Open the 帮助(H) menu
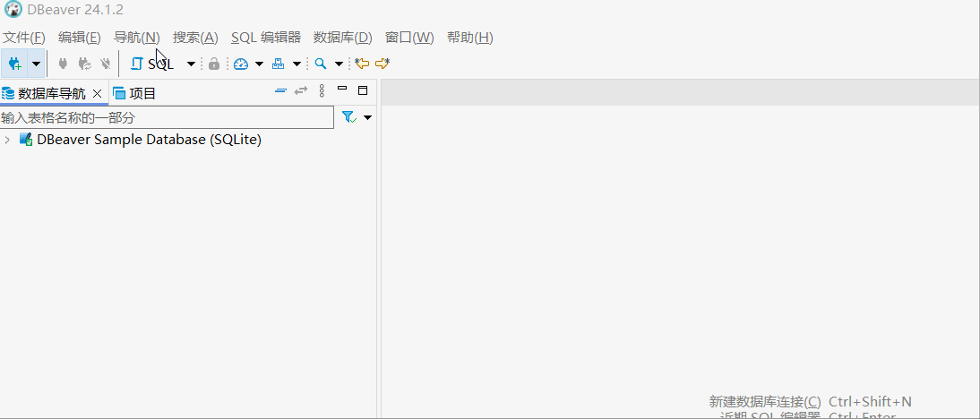980x419 pixels. coord(470,38)
